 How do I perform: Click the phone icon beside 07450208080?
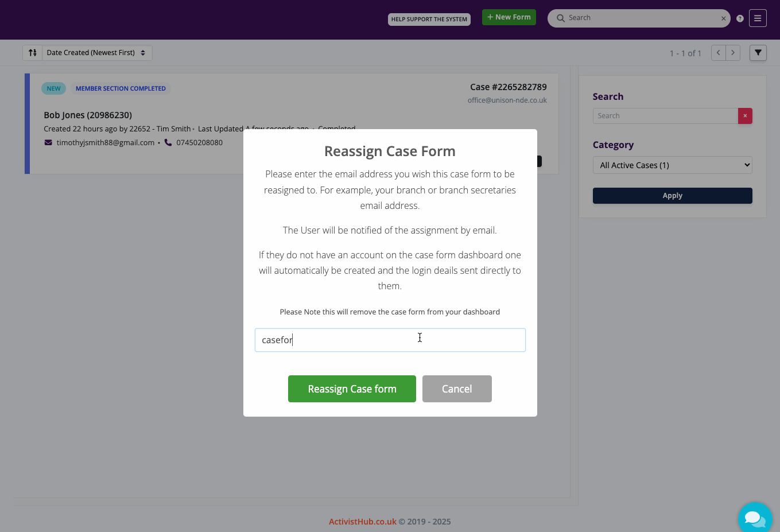(x=168, y=142)
